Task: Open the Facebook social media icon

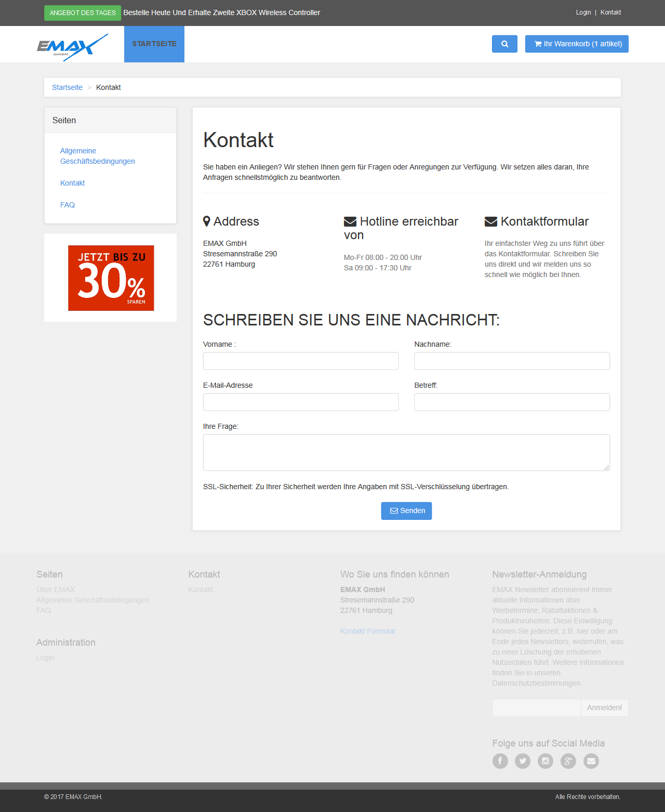Action: coord(500,761)
